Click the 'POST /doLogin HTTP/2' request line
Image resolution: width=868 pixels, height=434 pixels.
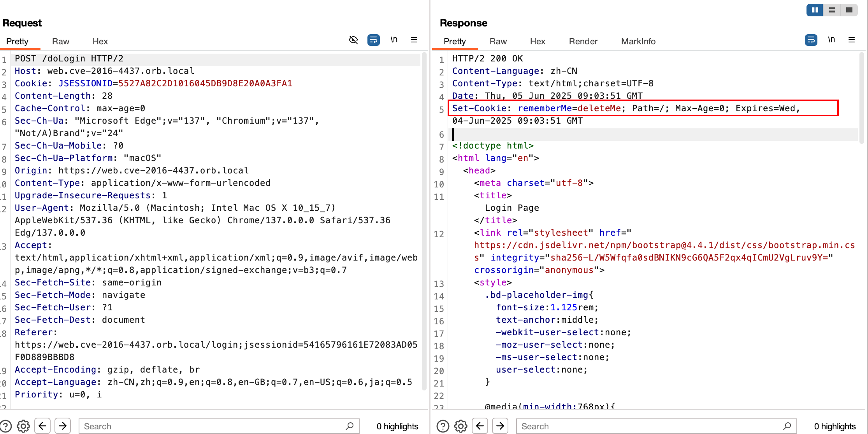click(69, 59)
